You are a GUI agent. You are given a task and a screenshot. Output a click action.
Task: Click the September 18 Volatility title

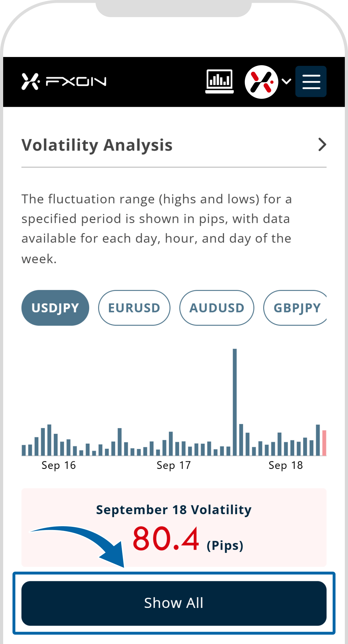[174, 510]
